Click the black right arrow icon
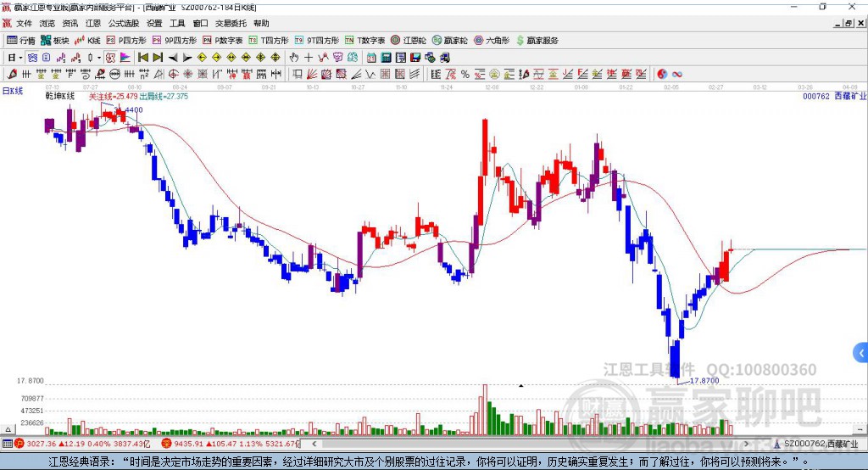 click(x=187, y=58)
